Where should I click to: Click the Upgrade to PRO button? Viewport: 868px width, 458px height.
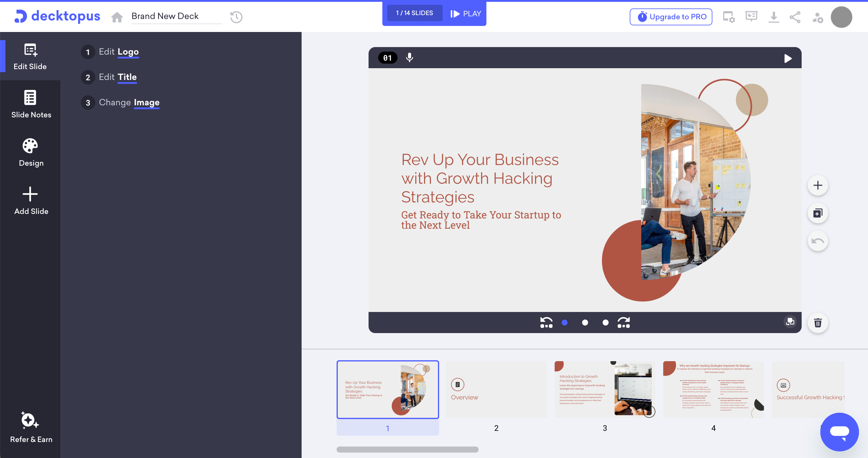[672, 16]
